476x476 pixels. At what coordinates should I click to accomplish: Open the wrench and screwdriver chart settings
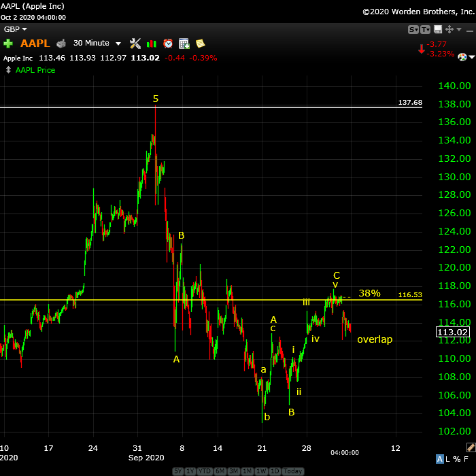point(135,44)
